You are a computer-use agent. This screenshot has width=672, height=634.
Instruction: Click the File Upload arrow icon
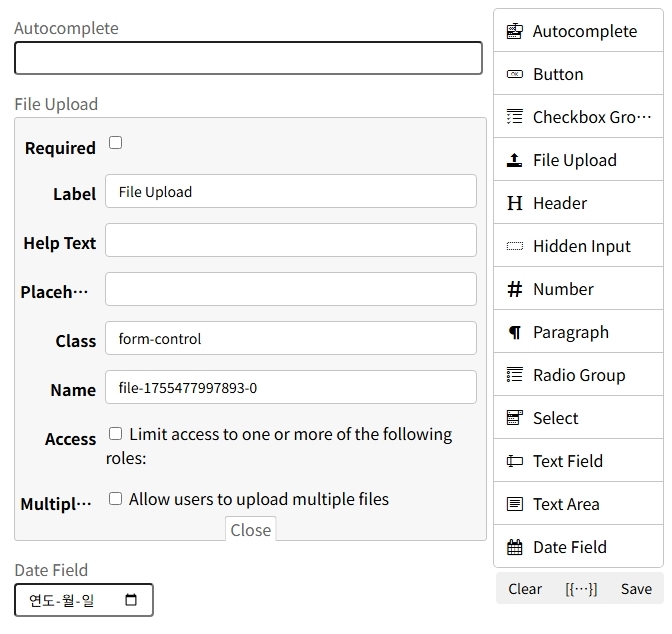click(514, 160)
